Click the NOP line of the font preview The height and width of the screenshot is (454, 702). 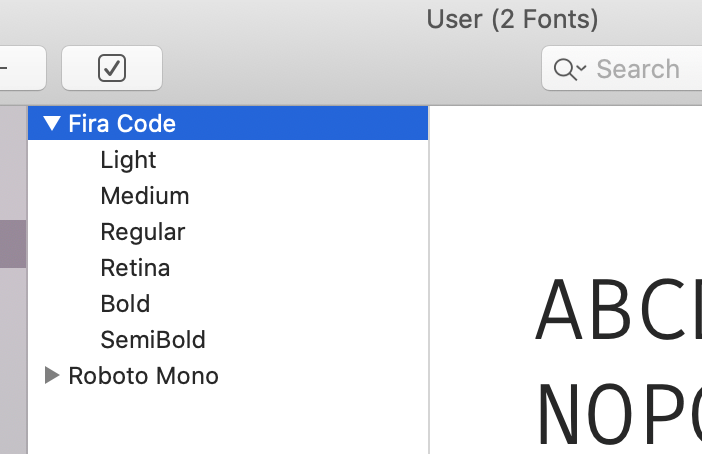(x=619, y=413)
